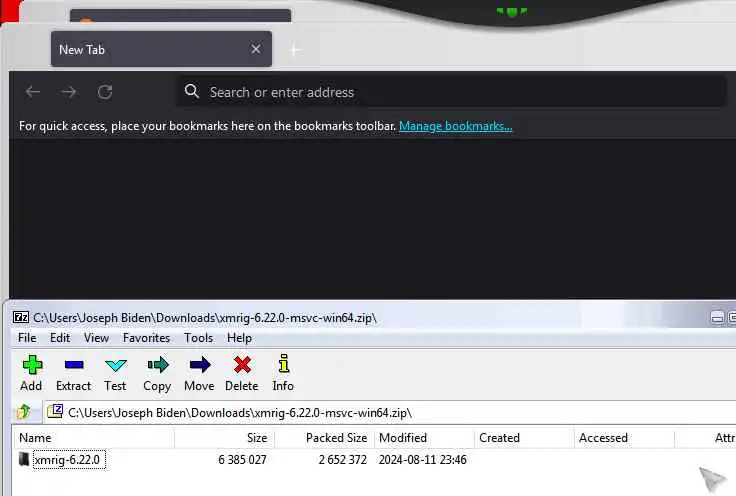Click the browser back arrow
The width and height of the screenshot is (736, 496).
32,92
